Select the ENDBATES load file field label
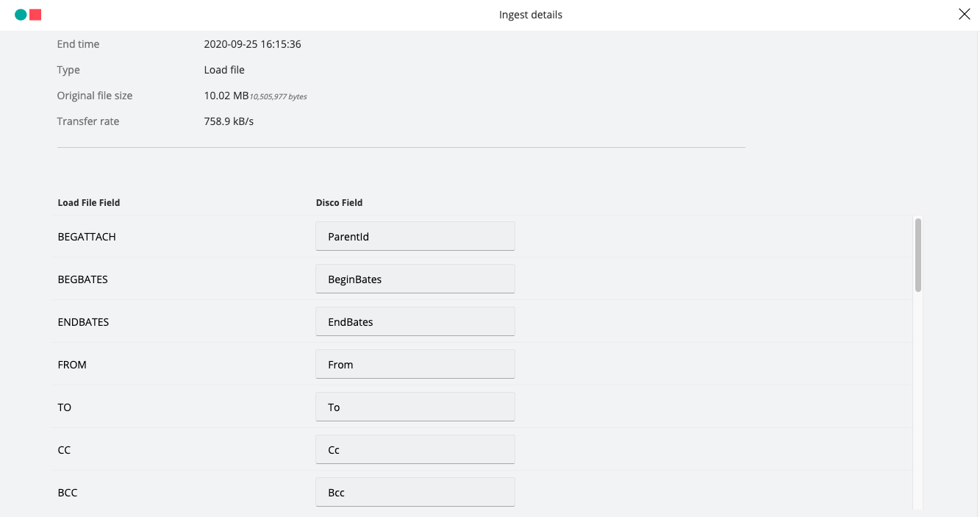This screenshot has width=980, height=517. pos(83,322)
